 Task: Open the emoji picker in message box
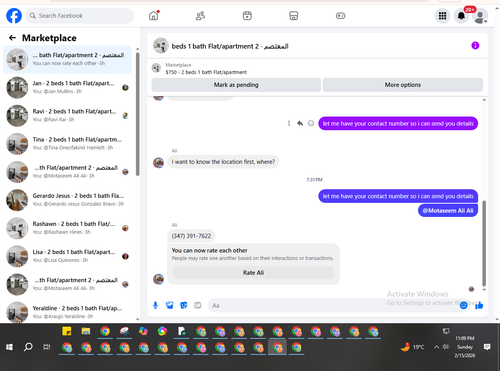pos(463,305)
